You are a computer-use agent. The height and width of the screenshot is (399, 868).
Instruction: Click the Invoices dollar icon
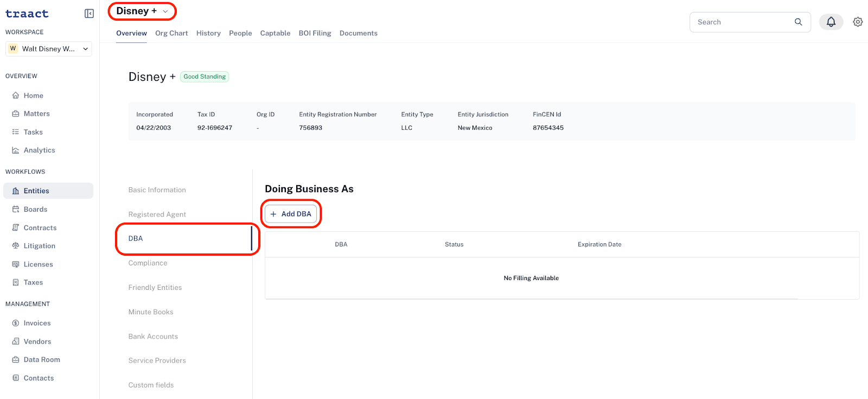coord(16,323)
